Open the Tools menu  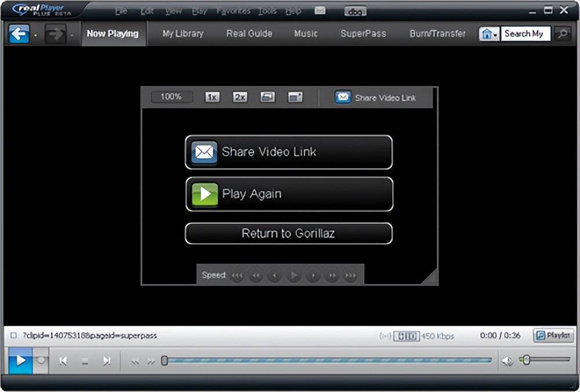click(x=267, y=11)
